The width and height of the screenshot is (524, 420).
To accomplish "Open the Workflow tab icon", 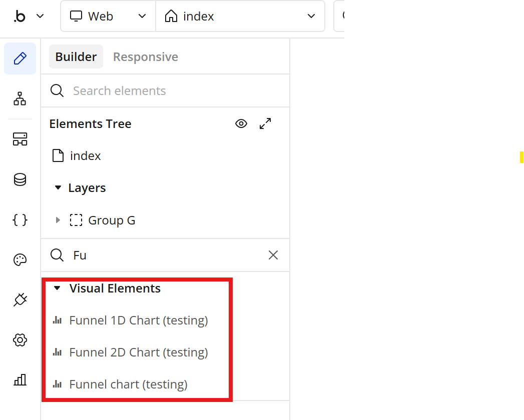I will (x=20, y=98).
